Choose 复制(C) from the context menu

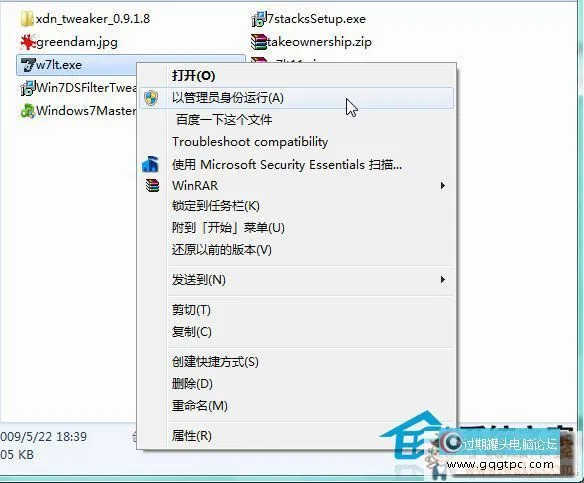point(191,331)
